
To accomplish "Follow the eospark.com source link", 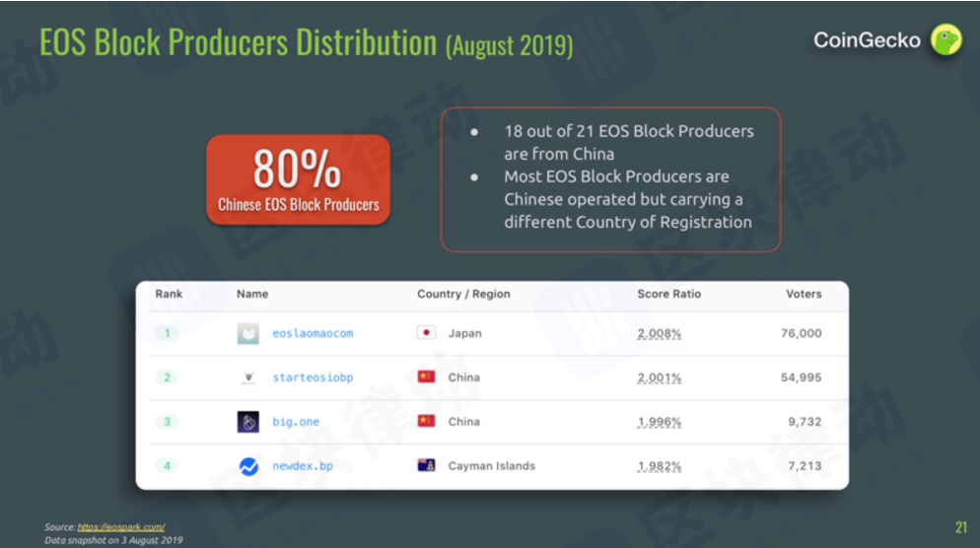I will (x=120, y=527).
